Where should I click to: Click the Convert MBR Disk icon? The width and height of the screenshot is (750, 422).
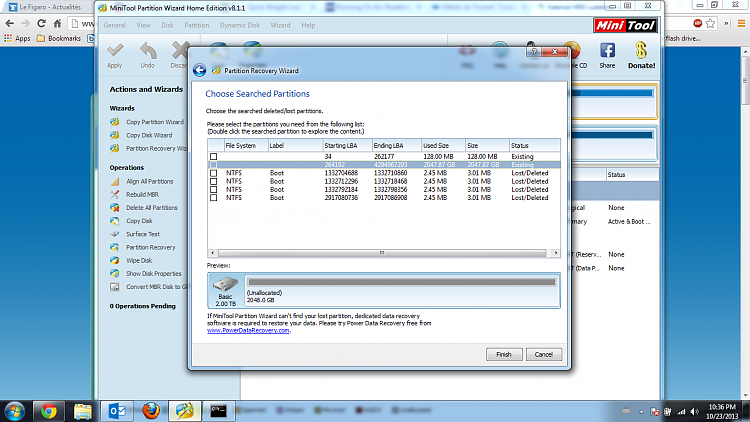[x=115, y=287]
